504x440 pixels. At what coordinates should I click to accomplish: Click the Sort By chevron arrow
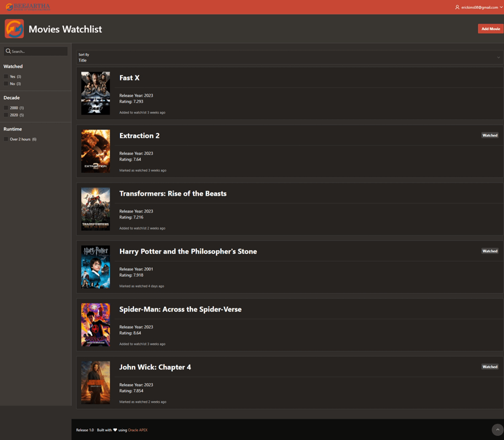pos(498,57)
